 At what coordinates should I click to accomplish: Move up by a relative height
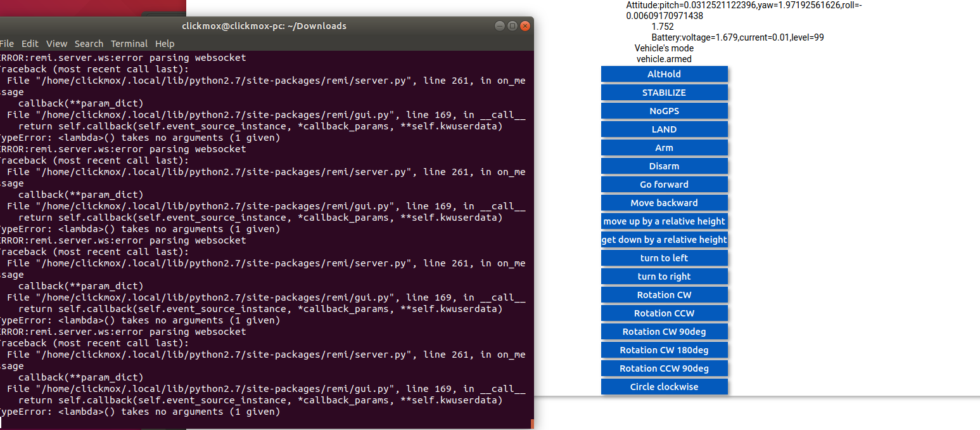(x=664, y=221)
